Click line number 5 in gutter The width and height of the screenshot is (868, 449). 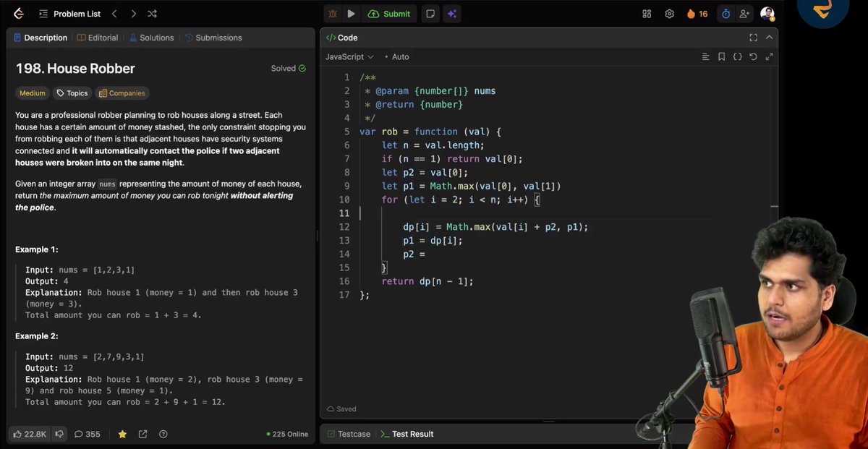[x=346, y=132]
